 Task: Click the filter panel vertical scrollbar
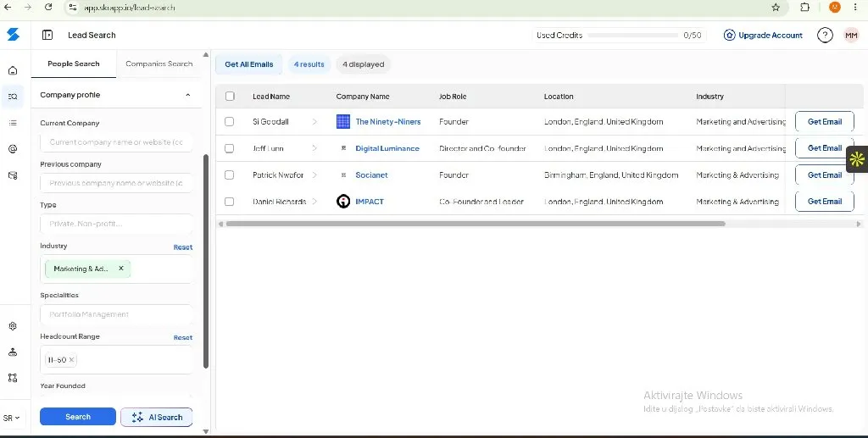click(206, 261)
